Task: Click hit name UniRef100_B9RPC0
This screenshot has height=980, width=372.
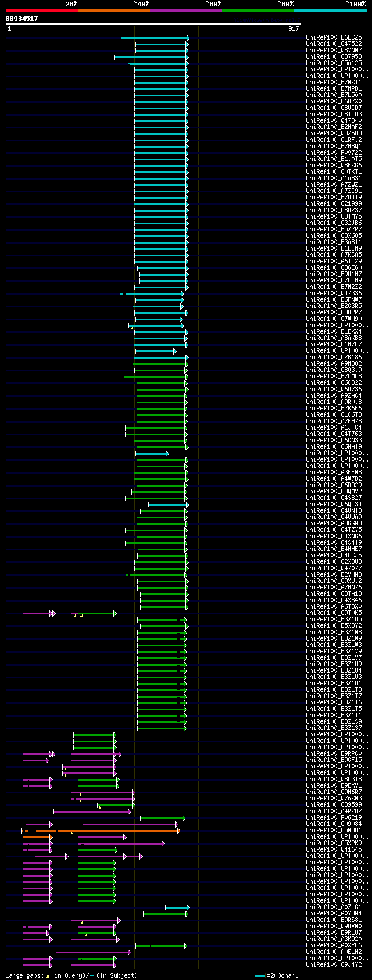Action: tap(334, 754)
